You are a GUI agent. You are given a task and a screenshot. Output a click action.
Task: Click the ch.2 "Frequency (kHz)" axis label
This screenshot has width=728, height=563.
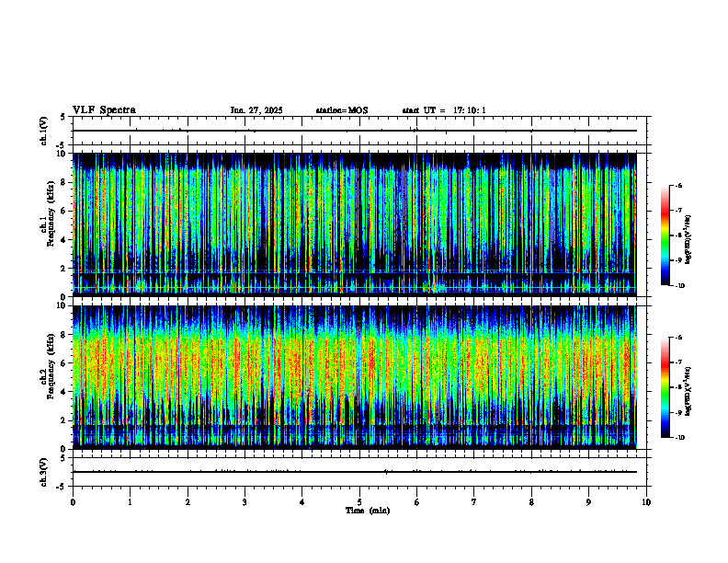click(51, 365)
